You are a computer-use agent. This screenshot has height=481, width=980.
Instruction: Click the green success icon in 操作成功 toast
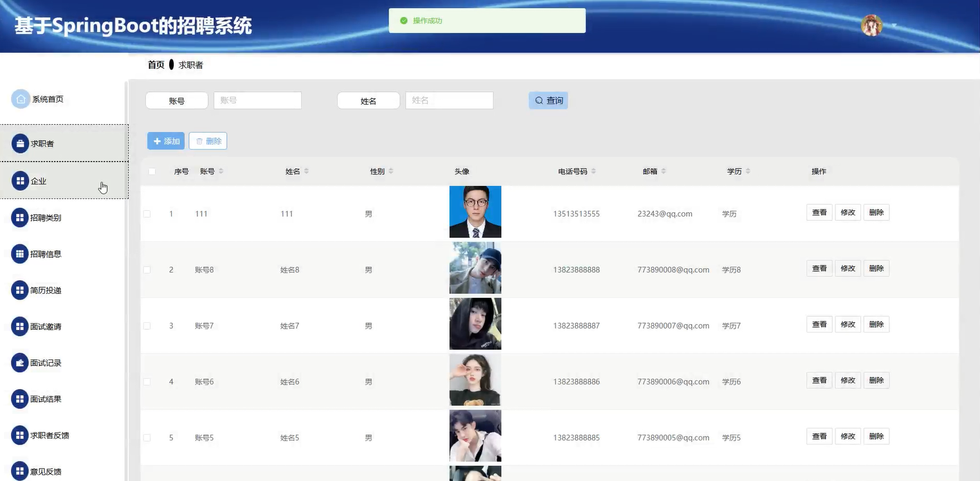point(404,21)
